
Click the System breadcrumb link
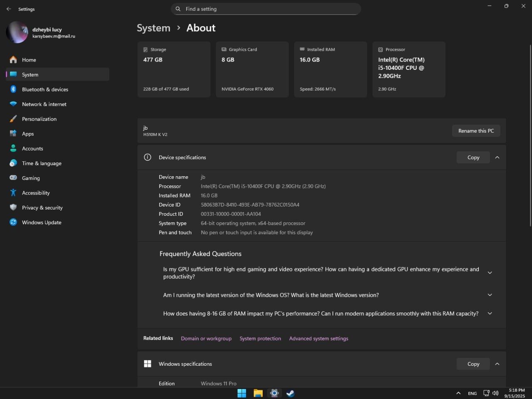(153, 28)
